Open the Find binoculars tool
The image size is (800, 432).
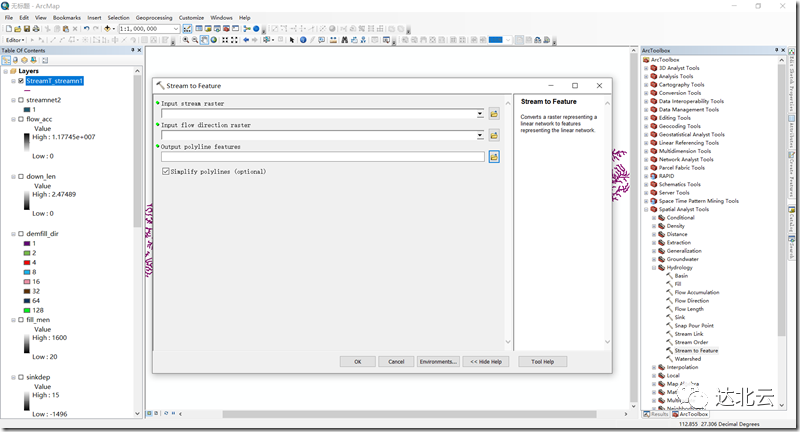point(344,40)
